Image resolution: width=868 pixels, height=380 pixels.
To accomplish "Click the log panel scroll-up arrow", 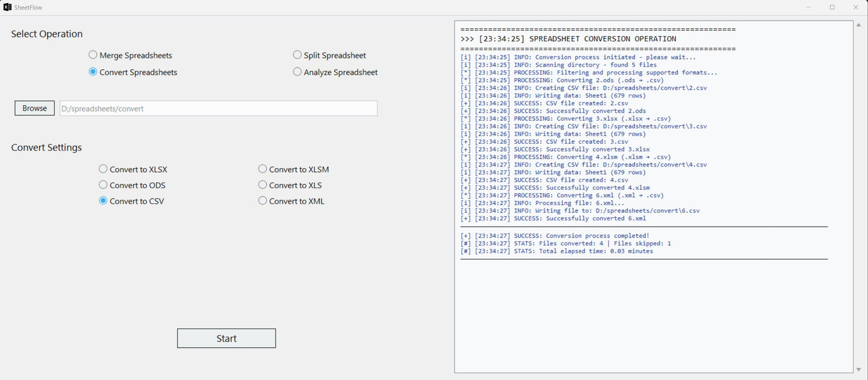I will 858,25.
